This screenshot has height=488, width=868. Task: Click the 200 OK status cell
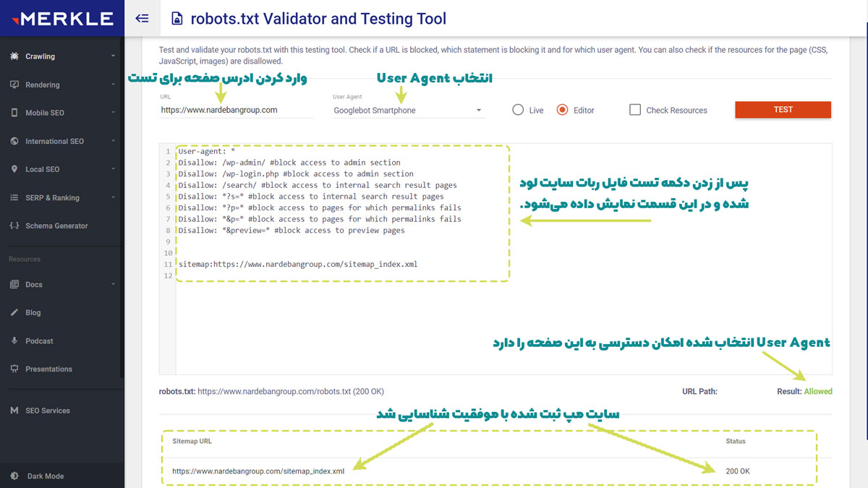[x=738, y=471]
